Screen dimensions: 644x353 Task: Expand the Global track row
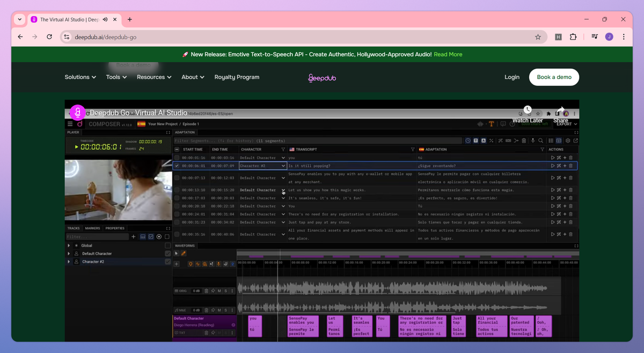pyautogui.click(x=69, y=246)
